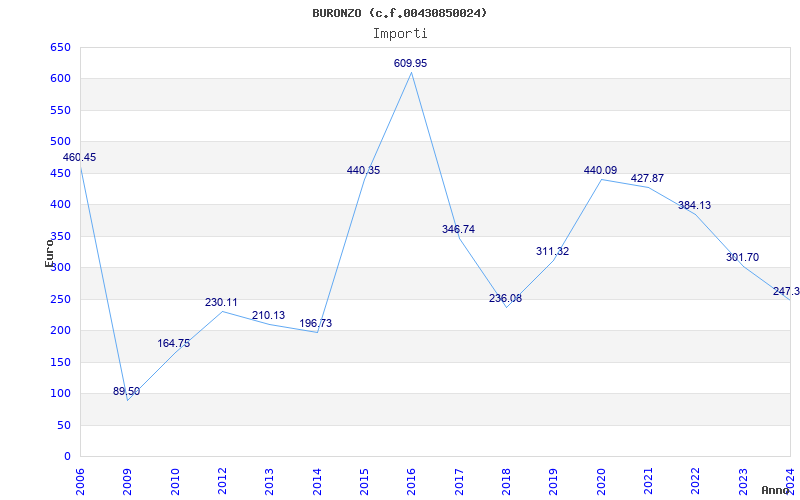
Task: Click the 440.35 data label
Action: (363, 170)
